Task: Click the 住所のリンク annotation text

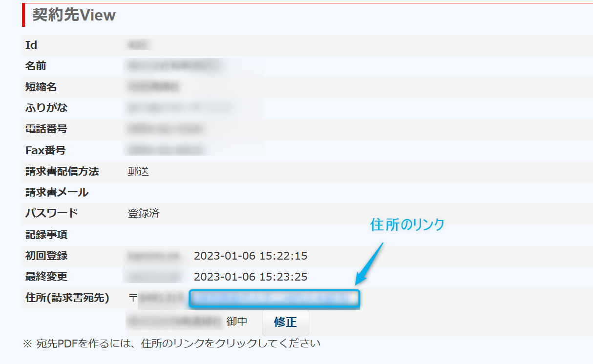Action: click(x=407, y=224)
